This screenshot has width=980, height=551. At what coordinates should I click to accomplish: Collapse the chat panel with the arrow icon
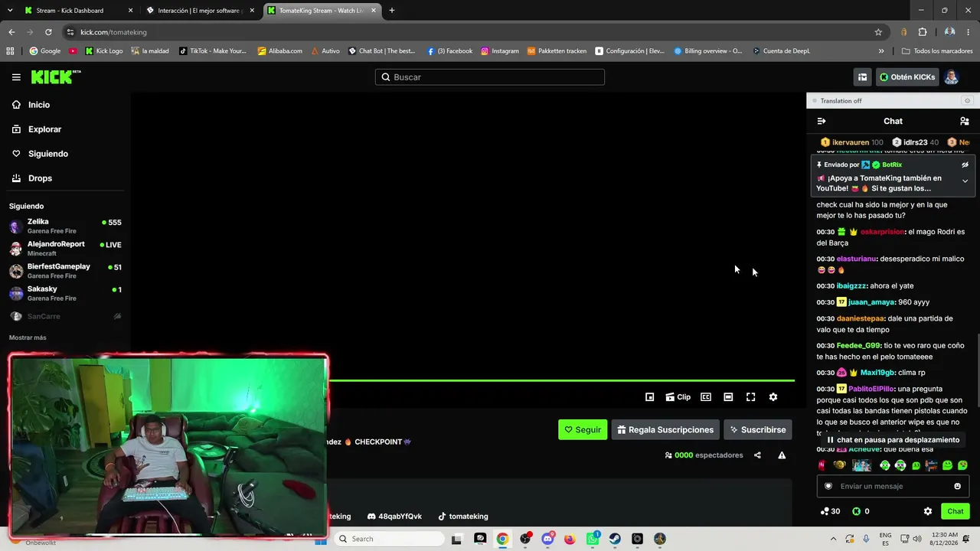[x=822, y=121]
